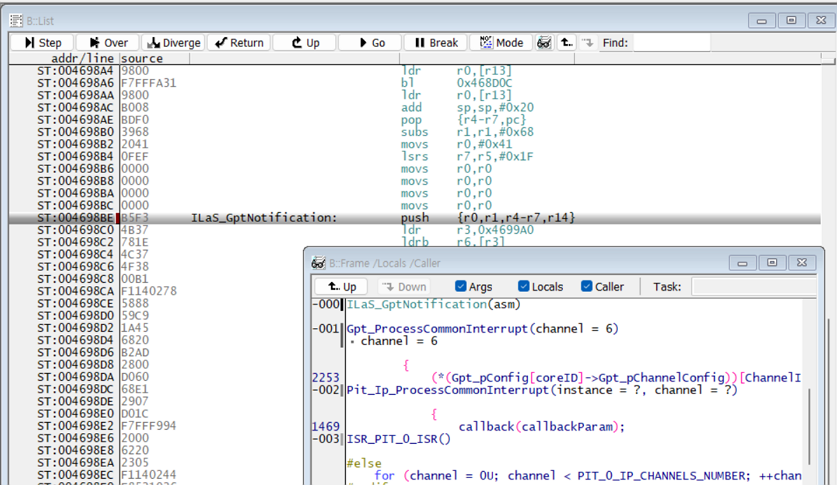Click the B::Frame window glasses title icon
The width and height of the screenshot is (837, 485).
point(318,263)
